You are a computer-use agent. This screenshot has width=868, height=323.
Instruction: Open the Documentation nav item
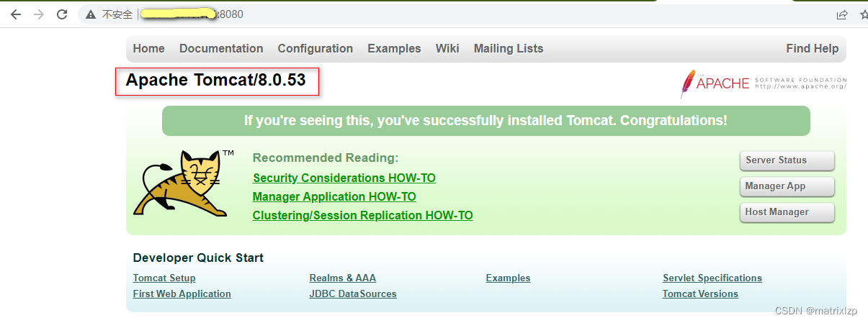coord(221,49)
